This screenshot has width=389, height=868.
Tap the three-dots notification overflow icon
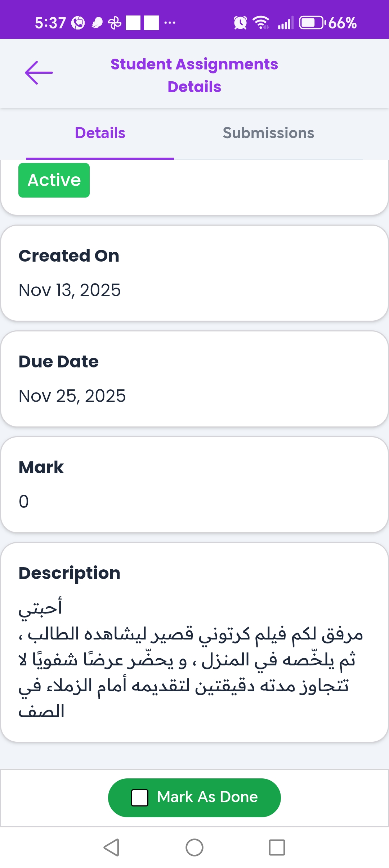tap(170, 23)
